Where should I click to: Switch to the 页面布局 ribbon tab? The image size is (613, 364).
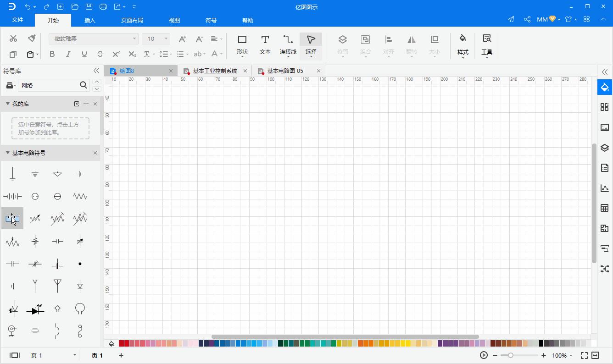point(132,20)
